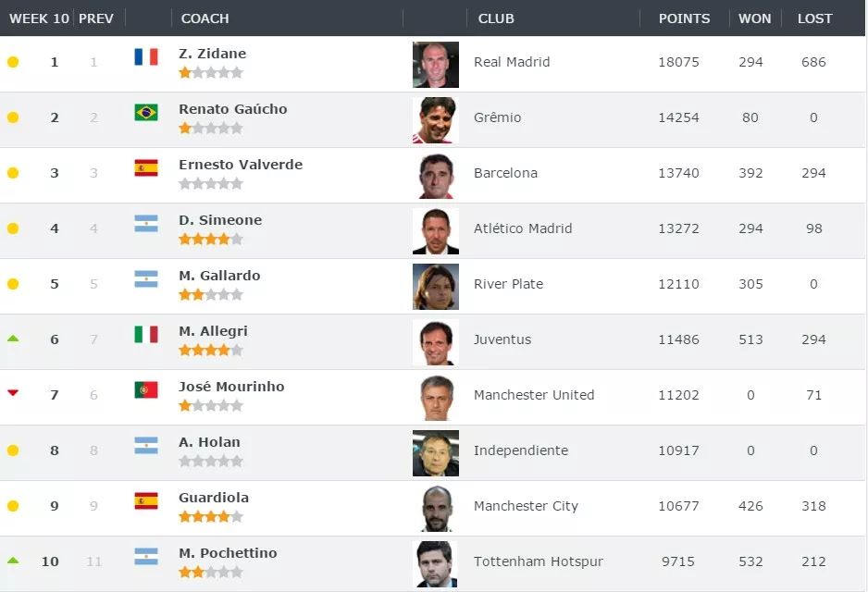Screen dimensions: 868x592
Task: Click the green up arrow for M. Allegri
Action: tap(13, 338)
